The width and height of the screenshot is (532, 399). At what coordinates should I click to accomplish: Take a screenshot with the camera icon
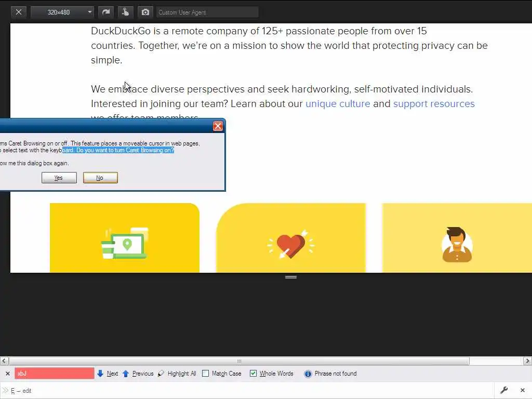tap(145, 12)
